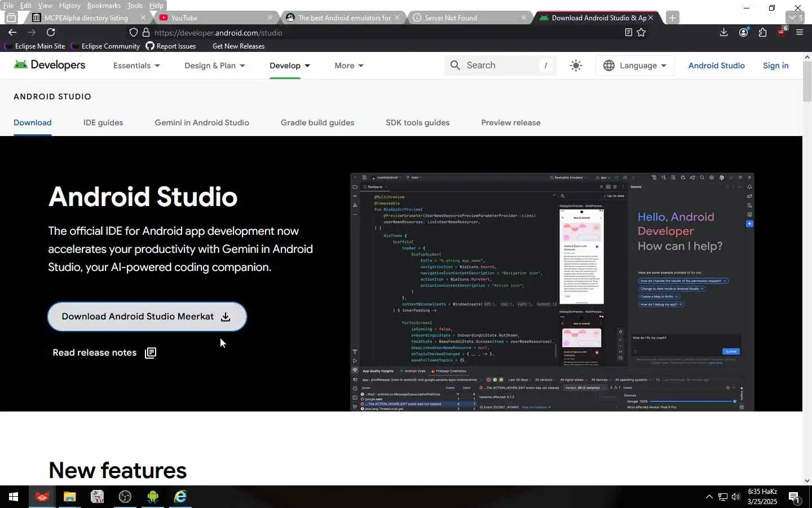Viewport: 812px width, 508px height.
Task: Open the Edit menu
Action: click(26, 6)
